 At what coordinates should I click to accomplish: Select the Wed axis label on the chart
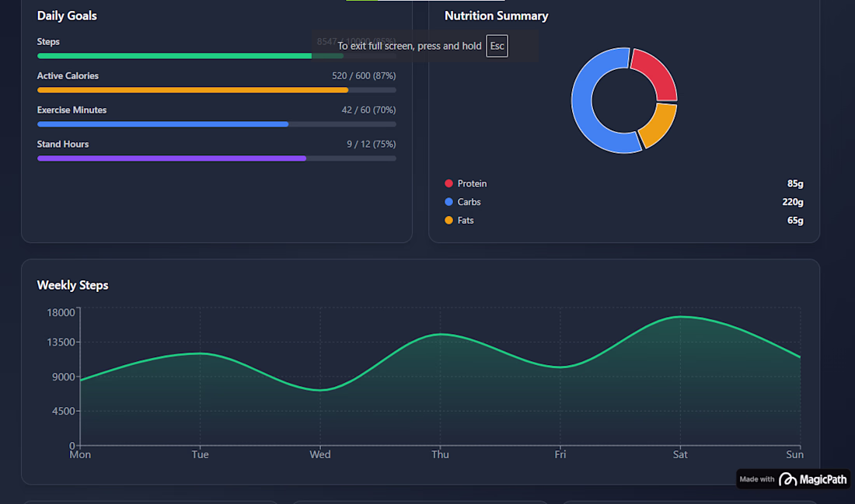pos(320,454)
